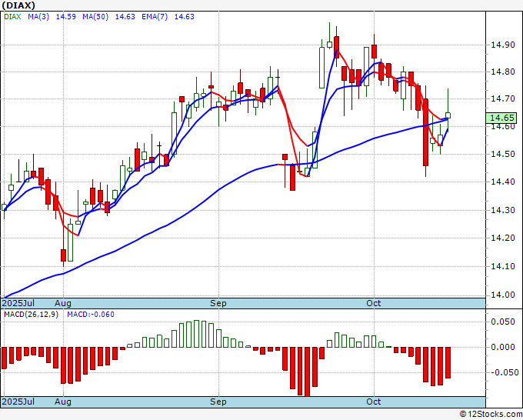Screen dimensions: 523x420
Task: Click the 0.000 MACD axis label
Action: point(503,347)
